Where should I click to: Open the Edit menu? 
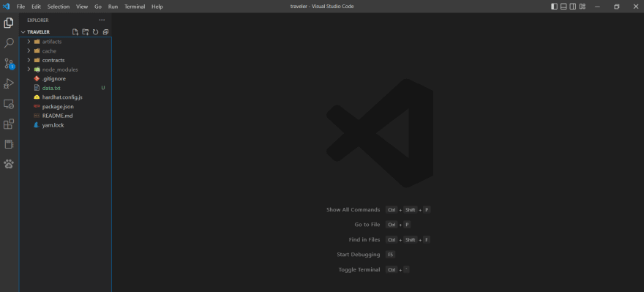point(36,7)
